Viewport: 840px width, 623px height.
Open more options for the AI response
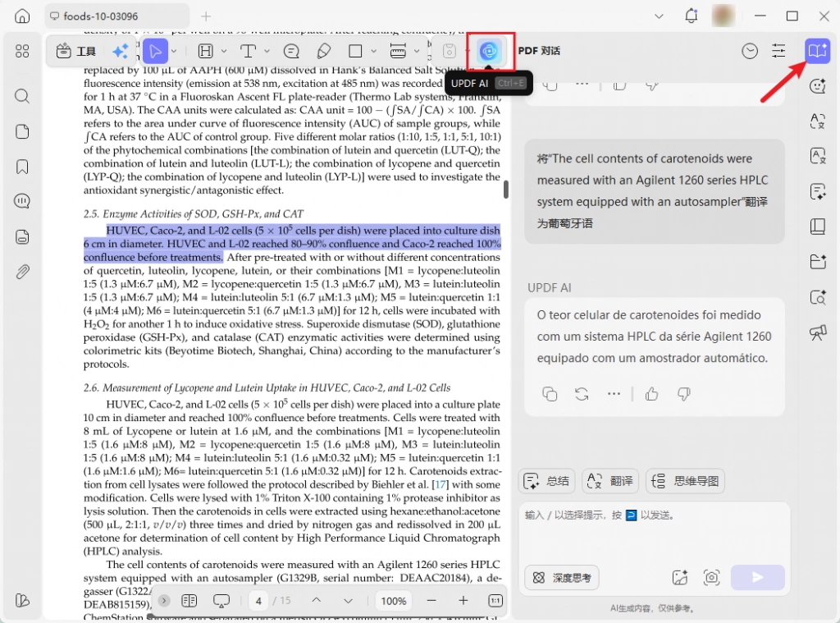click(614, 394)
